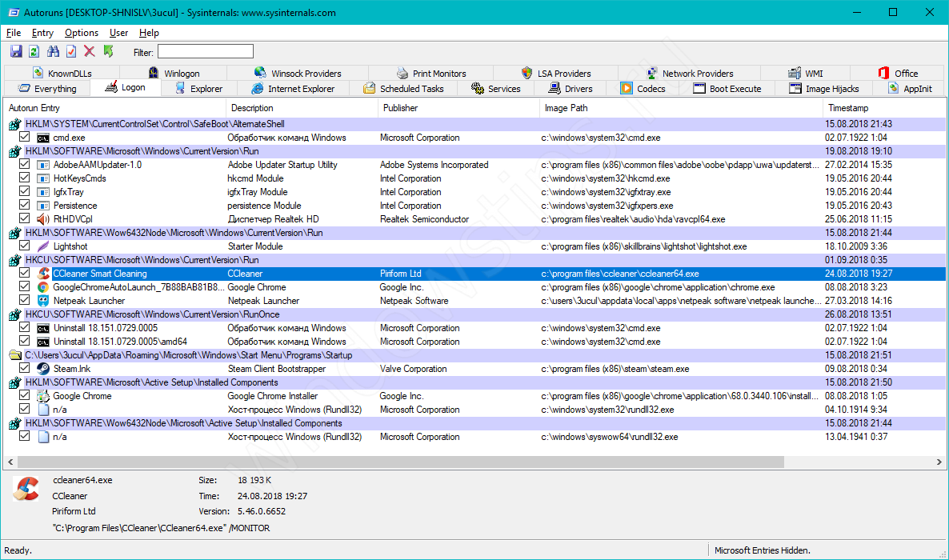Untick the AdobeAAMUpdater-1.0 checkbox
Image resolution: width=949 pixels, height=560 pixels.
click(25, 165)
